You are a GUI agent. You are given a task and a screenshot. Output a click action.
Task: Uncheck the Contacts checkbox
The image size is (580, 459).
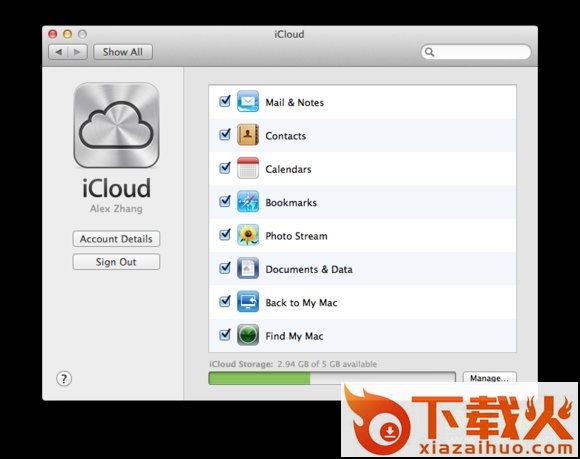[225, 134]
